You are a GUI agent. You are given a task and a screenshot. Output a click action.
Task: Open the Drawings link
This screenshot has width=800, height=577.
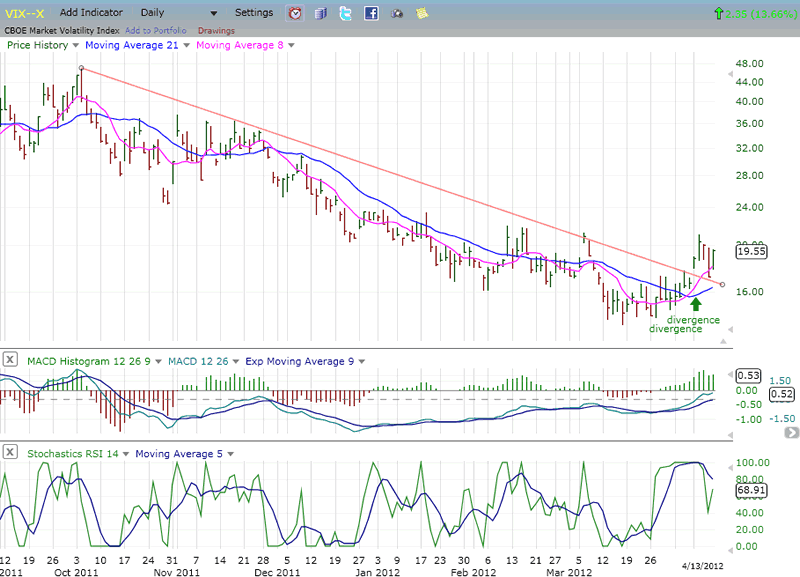click(215, 30)
